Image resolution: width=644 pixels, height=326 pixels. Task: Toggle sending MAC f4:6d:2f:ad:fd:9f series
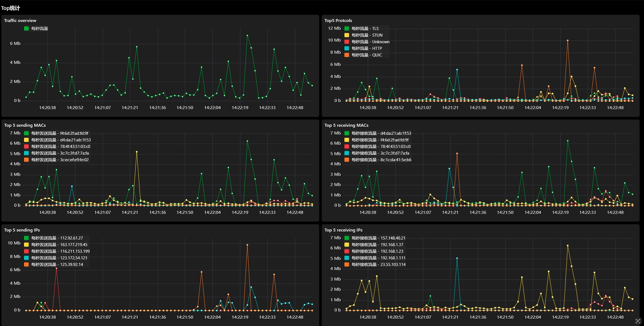(60, 133)
